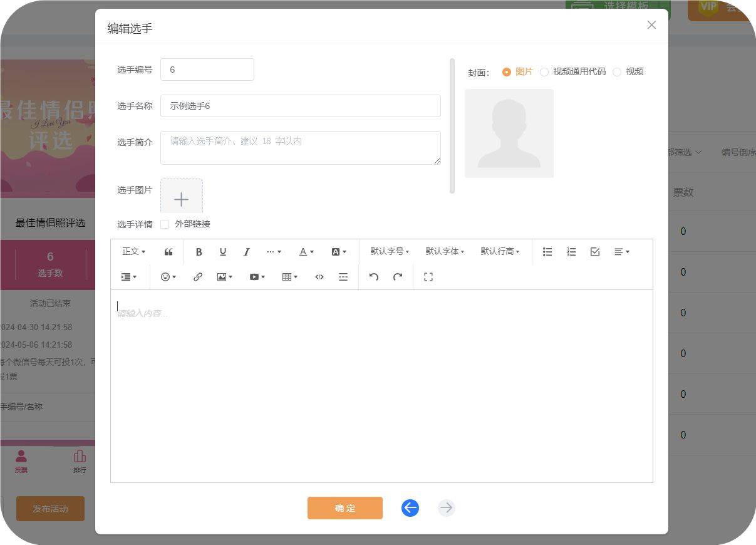This screenshot has height=545, width=756.
Task: Open the 默认行高 line height dropdown
Action: pos(500,252)
